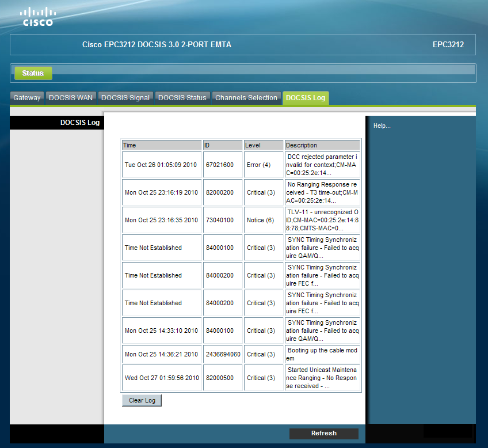Switch to the DOCSIS WAN tab
Viewport: 488px width, 448px height.
coord(71,98)
